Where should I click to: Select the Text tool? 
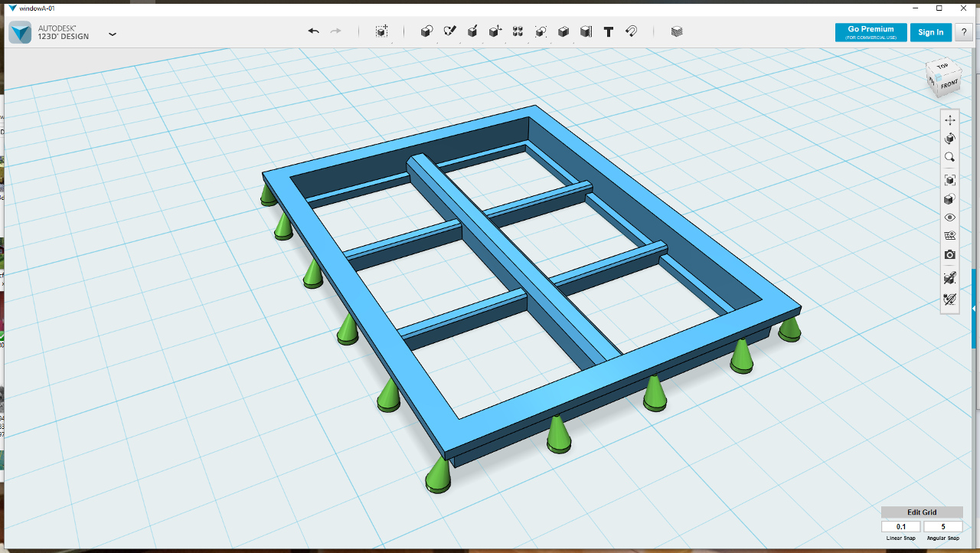609,31
